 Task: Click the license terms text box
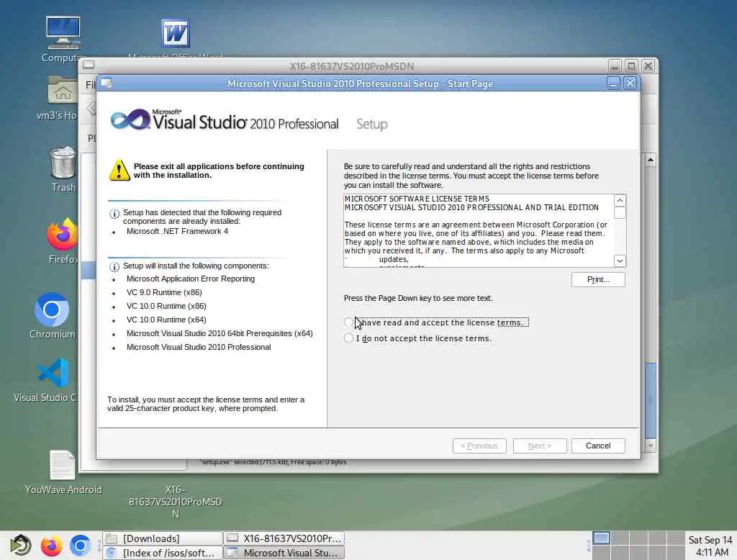tap(479, 230)
